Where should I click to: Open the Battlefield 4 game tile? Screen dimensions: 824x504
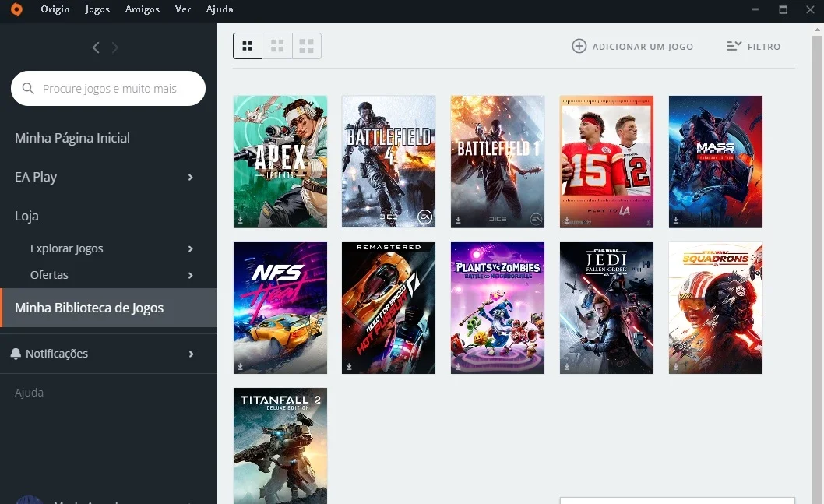pos(389,162)
